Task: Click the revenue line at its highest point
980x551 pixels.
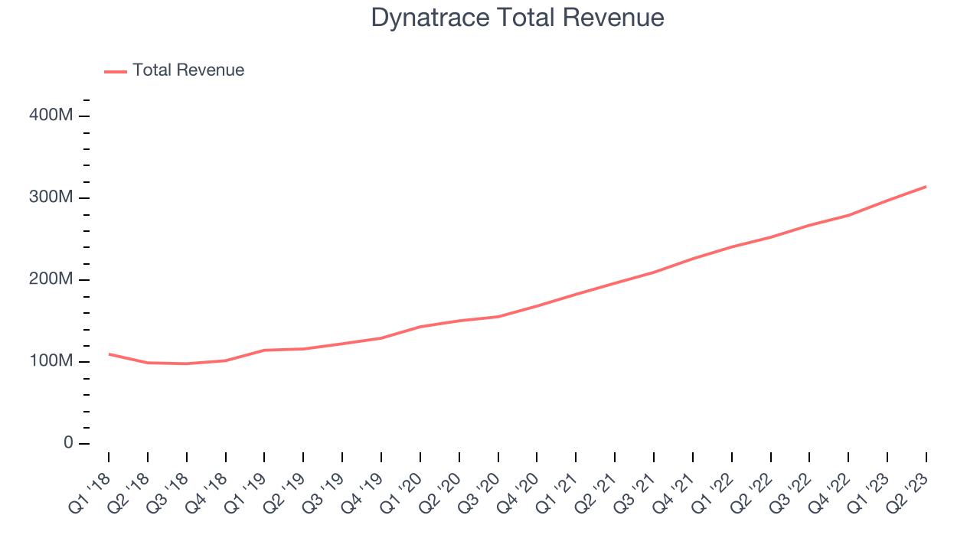Action: [x=926, y=185]
